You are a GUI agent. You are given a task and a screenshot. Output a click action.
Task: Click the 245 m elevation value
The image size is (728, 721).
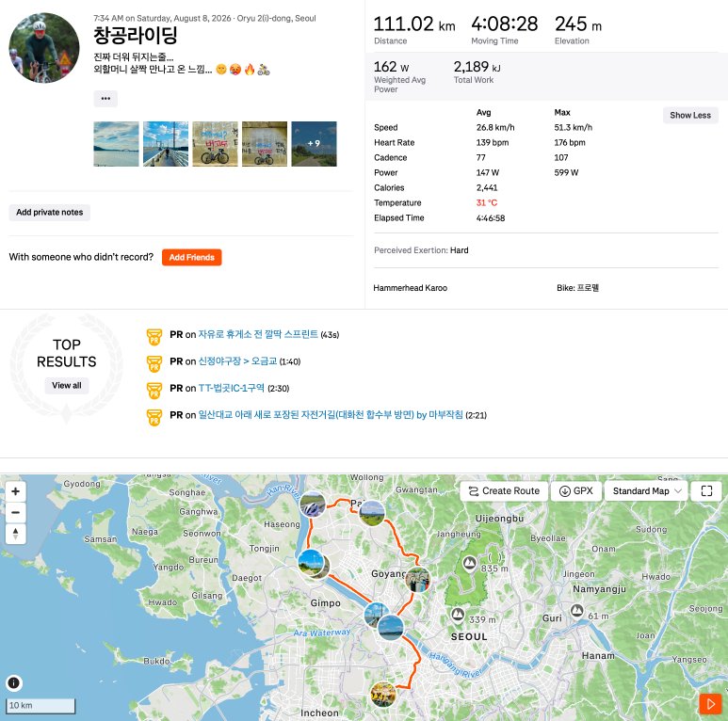pyautogui.click(x=578, y=24)
